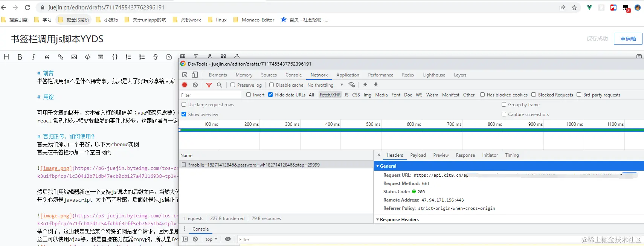Viewport: 644px width, 246px height.
Task: Open the Monaco-Editor bookmark folder
Action: [x=254, y=20]
